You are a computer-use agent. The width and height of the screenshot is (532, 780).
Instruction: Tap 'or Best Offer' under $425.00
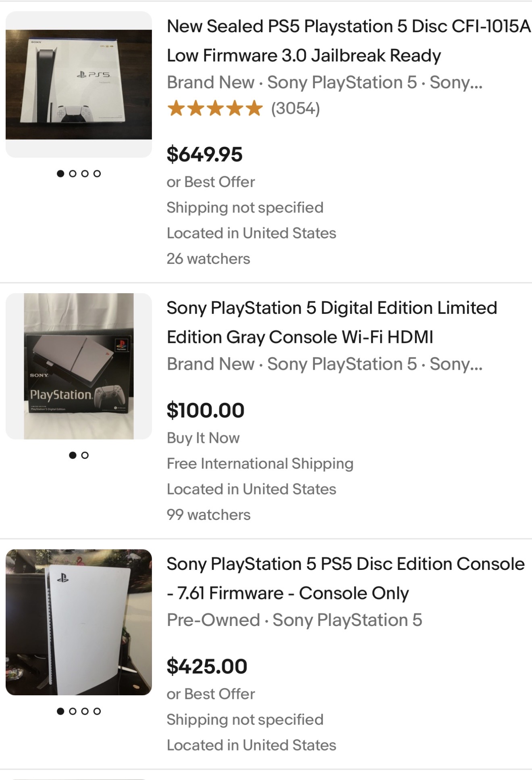[211, 694]
